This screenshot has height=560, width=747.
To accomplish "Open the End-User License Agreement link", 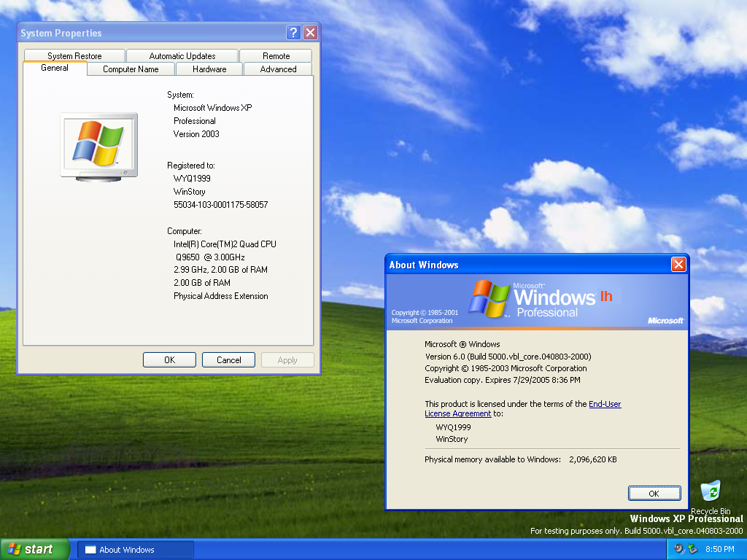I will coord(605,404).
